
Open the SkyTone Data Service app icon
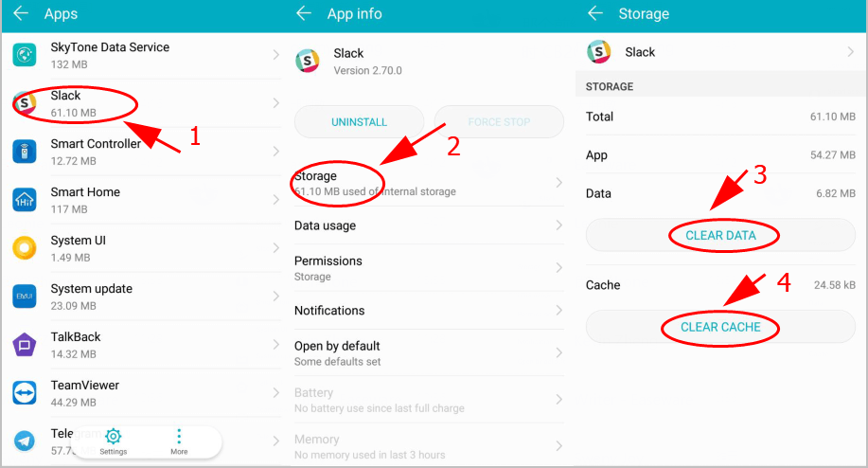(x=25, y=55)
